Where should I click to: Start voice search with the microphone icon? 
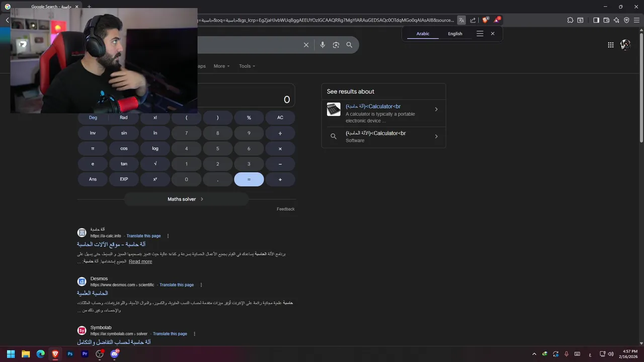[323, 45]
